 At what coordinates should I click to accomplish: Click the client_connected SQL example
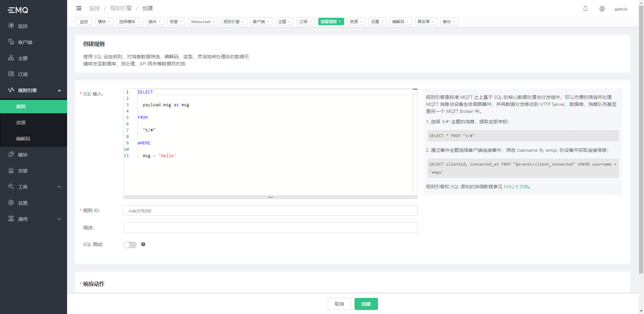point(523,168)
